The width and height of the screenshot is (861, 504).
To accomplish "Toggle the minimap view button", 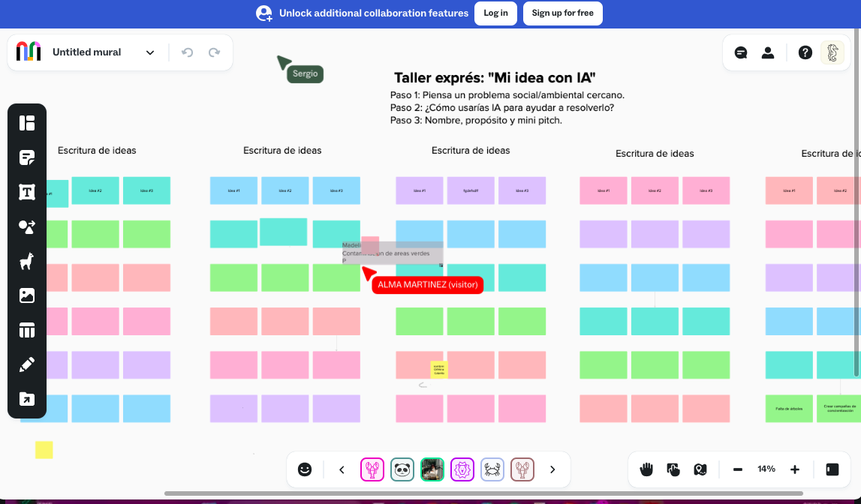I will pos(700,469).
